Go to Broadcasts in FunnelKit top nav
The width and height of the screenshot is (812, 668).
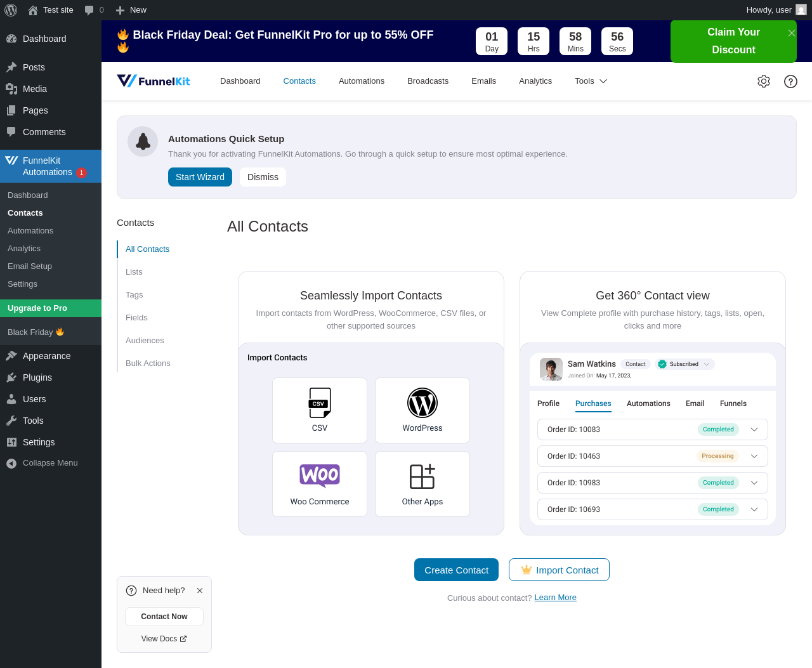coord(428,81)
